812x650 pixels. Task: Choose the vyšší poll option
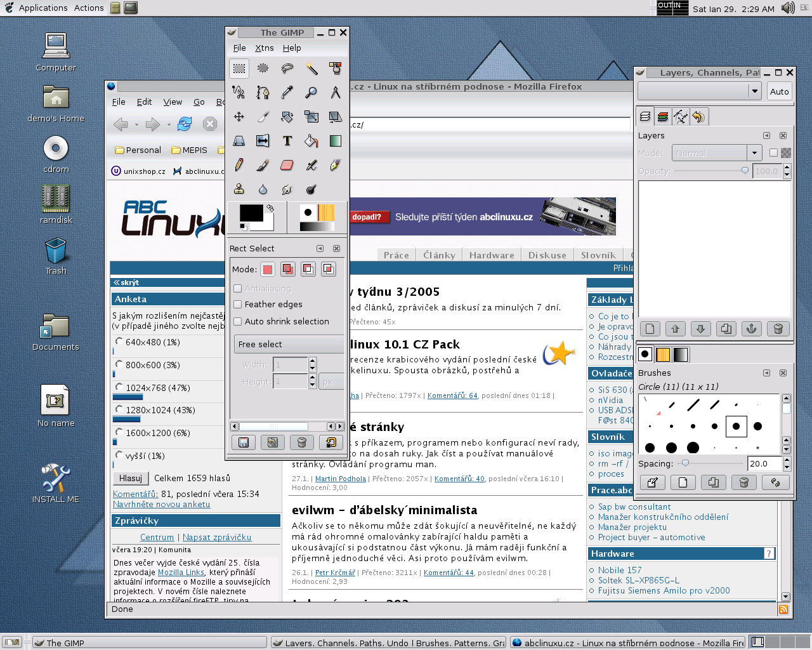tap(119, 456)
